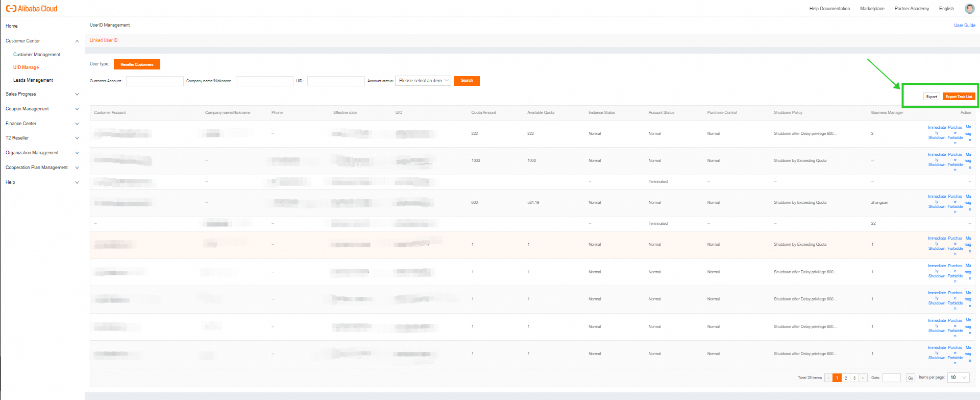Select UID Manage in the sidebar
980x400 pixels.
click(26, 67)
